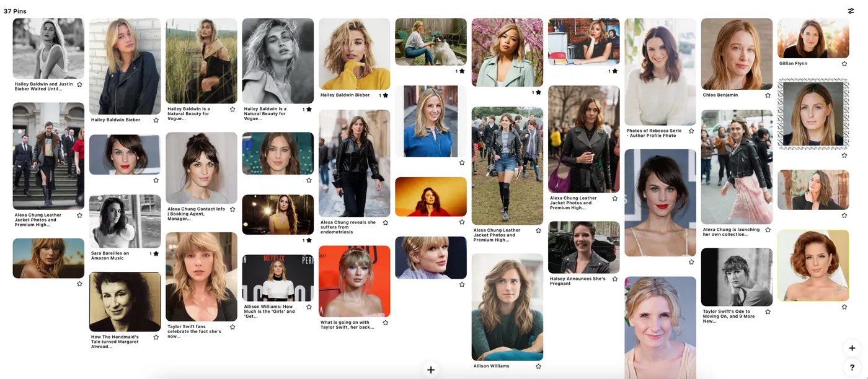Toggle the star under the orange-background portrait
The height and width of the screenshot is (379, 868).
pyautogui.click(x=462, y=222)
